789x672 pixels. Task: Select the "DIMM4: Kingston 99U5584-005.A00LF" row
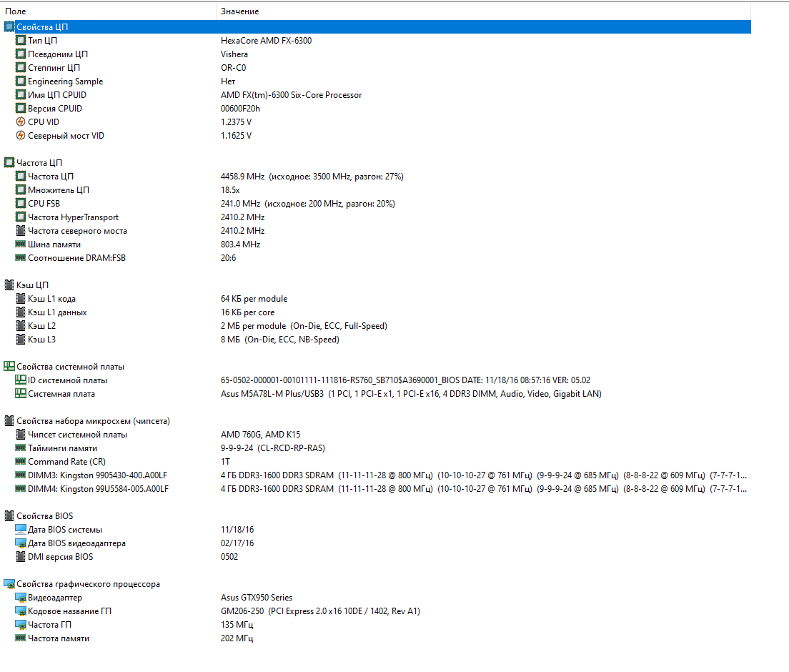98,489
